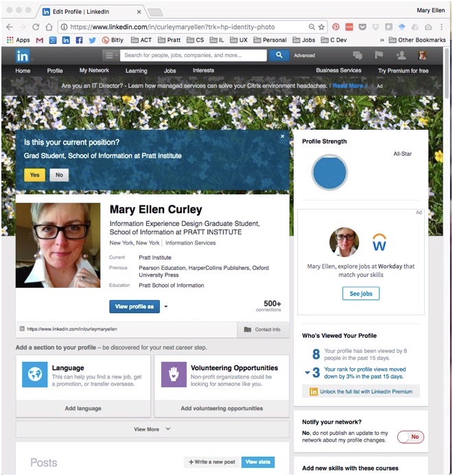Open the Jobs bookmarks folder
This screenshot has height=476, width=453.
pos(304,40)
